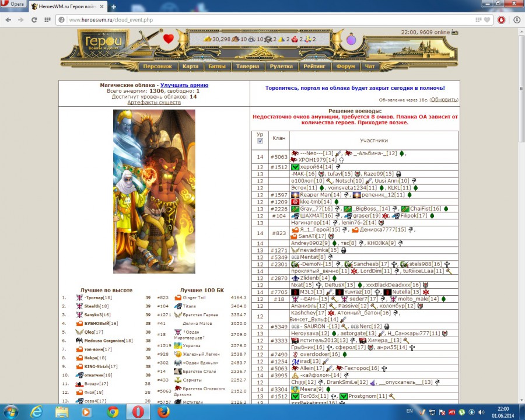Open player Stealth[18] profile
The image size is (525, 420).
97,306
